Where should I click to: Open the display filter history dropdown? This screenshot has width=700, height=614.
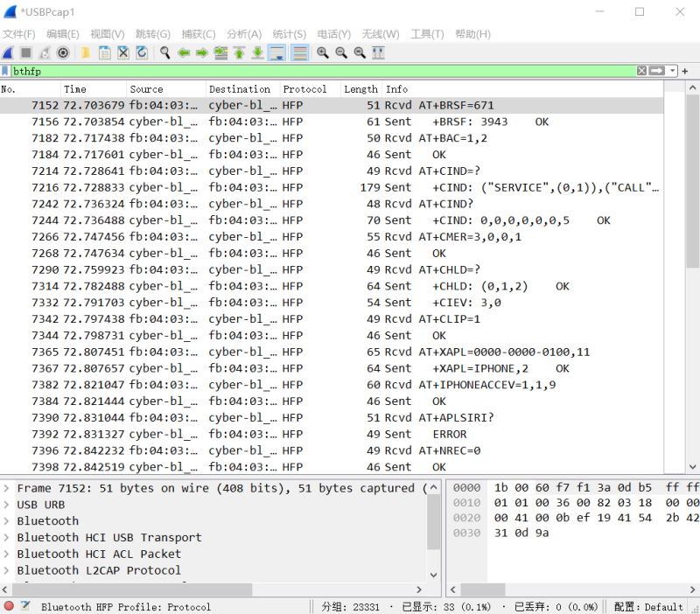click(672, 71)
